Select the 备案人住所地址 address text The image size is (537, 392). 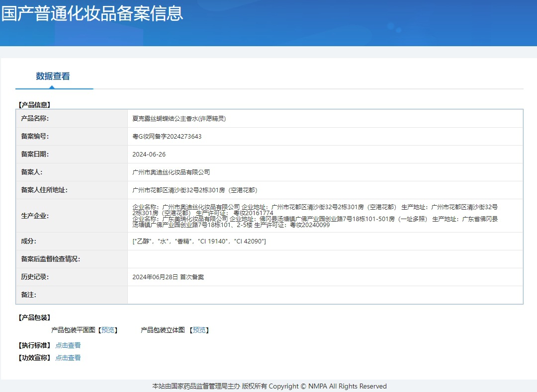[x=194, y=190]
